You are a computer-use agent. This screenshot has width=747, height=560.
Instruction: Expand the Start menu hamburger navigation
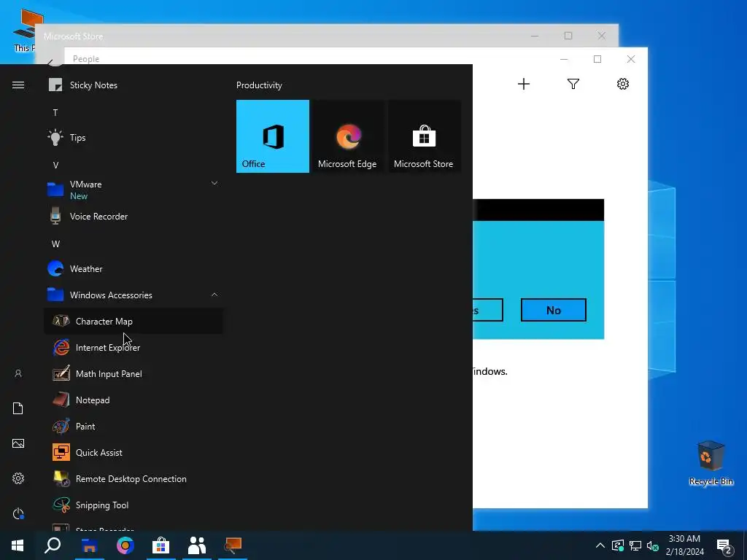click(x=18, y=85)
